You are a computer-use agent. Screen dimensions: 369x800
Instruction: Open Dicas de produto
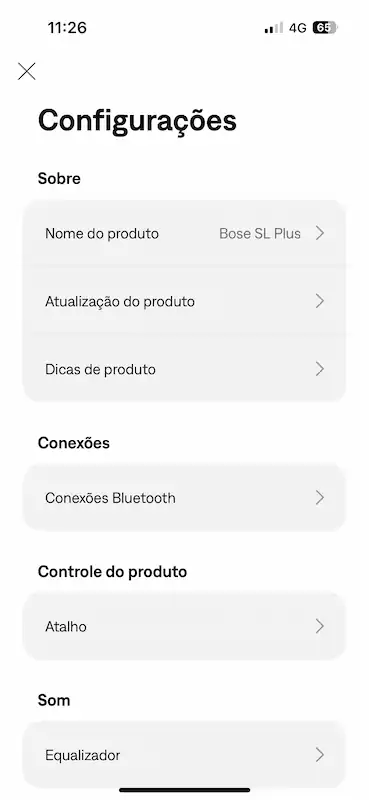click(184, 369)
